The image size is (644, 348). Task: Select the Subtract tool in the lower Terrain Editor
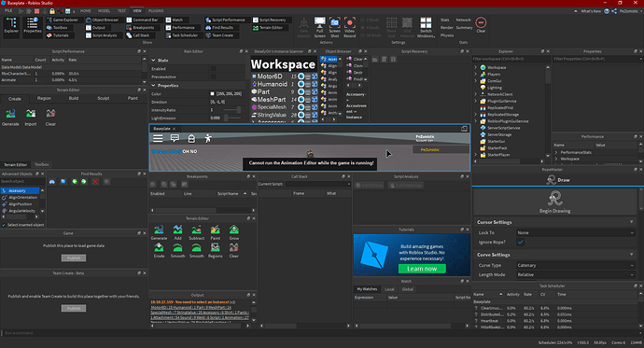tap(196, 232)
